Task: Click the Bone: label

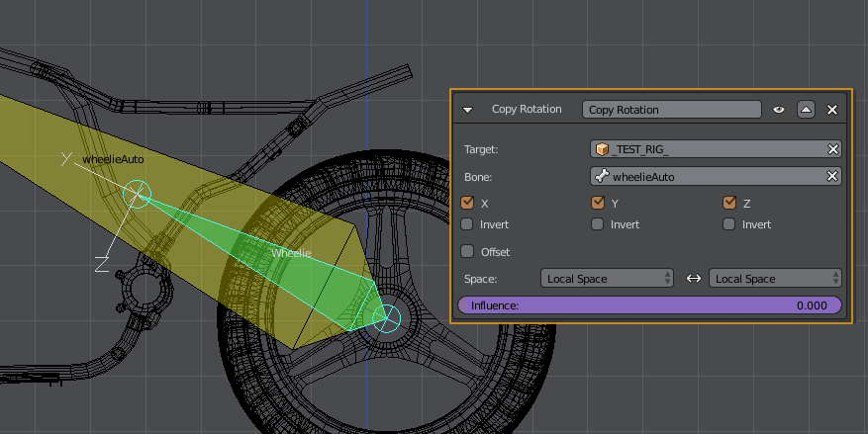Action: (478, 177)
